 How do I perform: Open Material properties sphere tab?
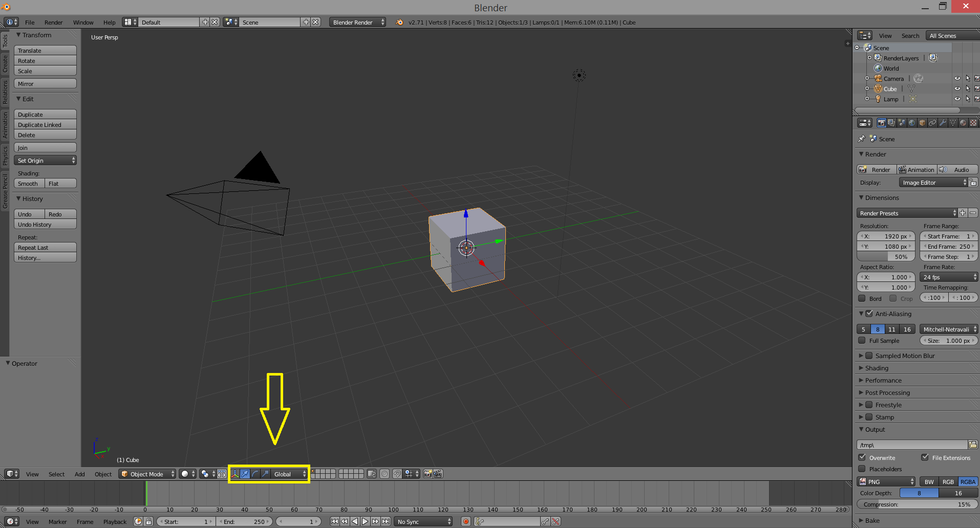tap(963, 123)
